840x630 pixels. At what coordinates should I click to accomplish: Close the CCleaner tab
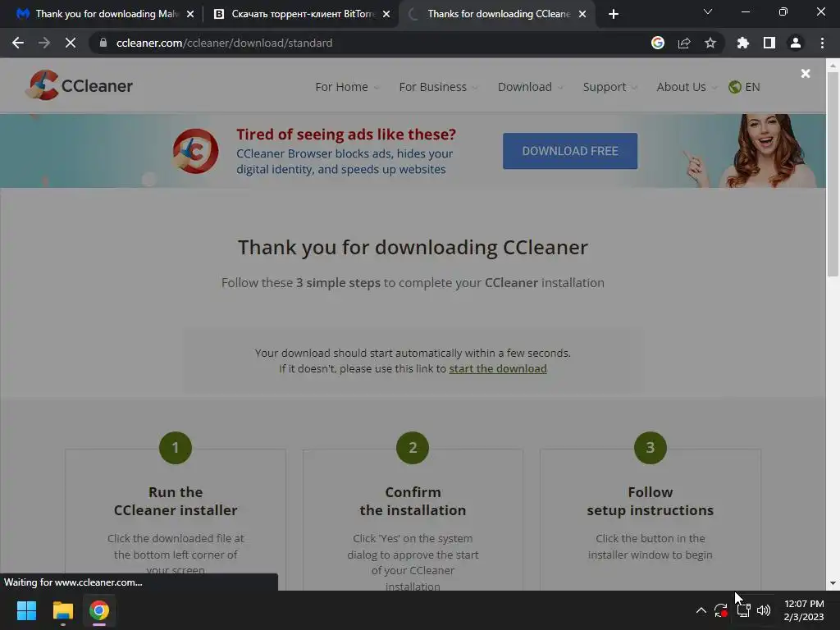582,14
